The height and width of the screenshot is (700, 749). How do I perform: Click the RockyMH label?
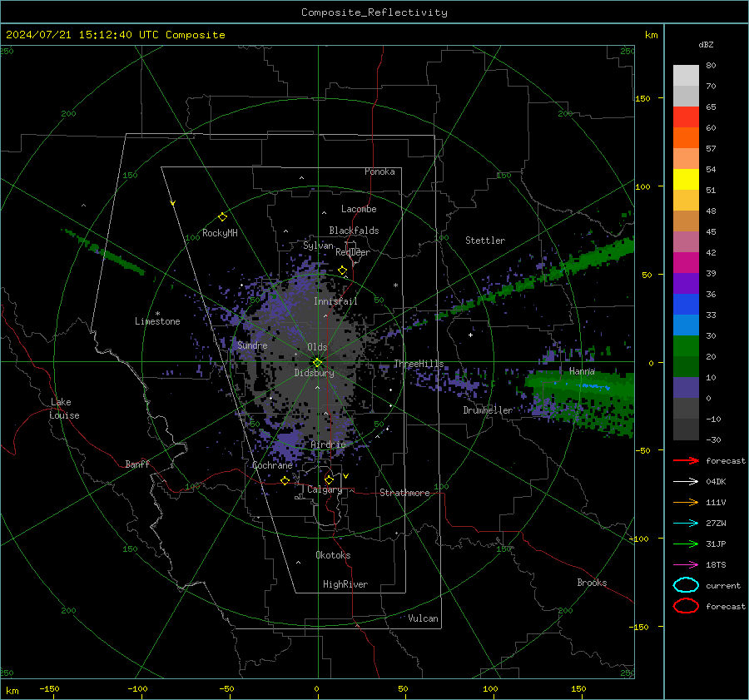click(x=220, y=233)
